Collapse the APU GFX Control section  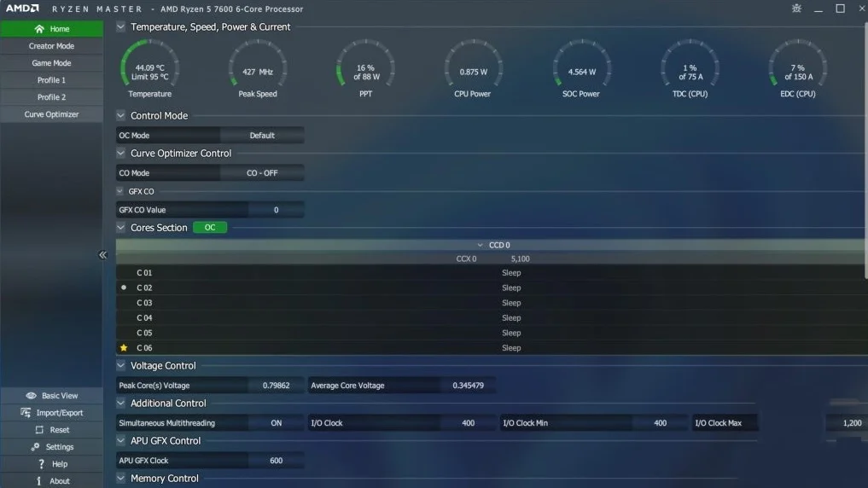point(120,441)
